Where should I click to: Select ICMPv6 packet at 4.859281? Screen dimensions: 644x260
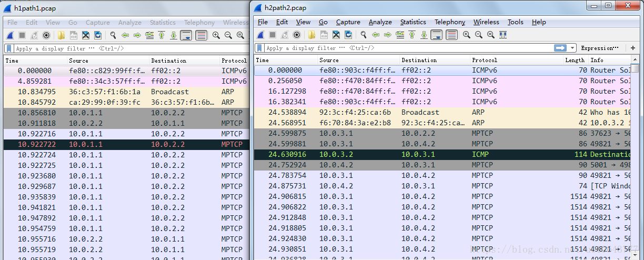click(126, 81)
